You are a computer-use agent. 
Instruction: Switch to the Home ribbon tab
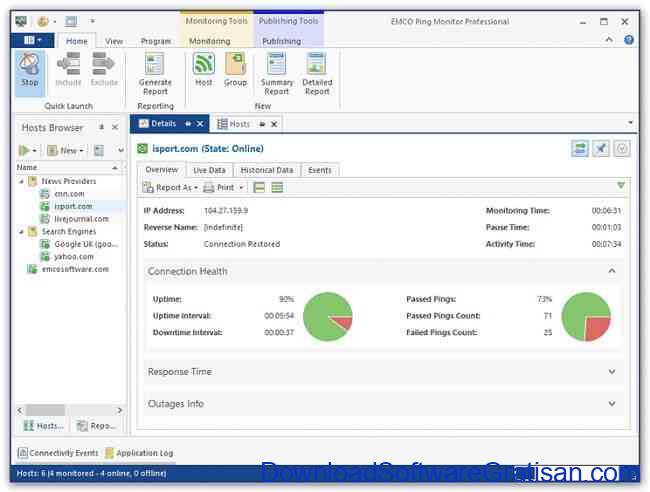coord(77,41)
